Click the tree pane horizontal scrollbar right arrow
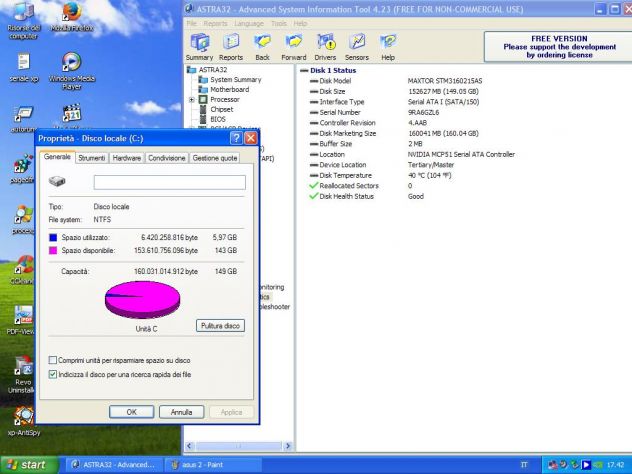 coord(287,446)
